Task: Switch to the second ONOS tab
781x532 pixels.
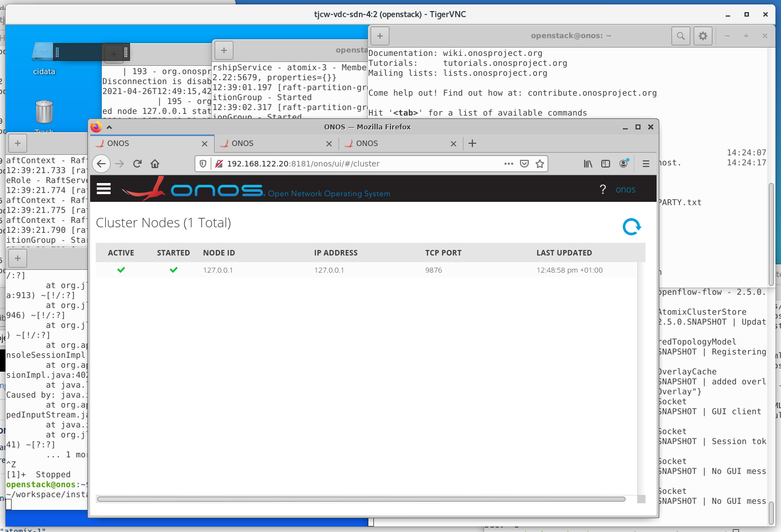Action: [x=271, y=143]
